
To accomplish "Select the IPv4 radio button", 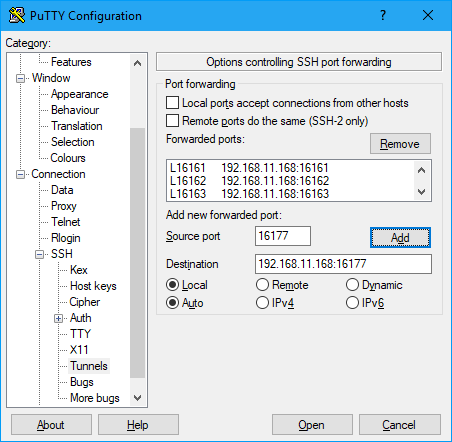I will pos(262,303).
